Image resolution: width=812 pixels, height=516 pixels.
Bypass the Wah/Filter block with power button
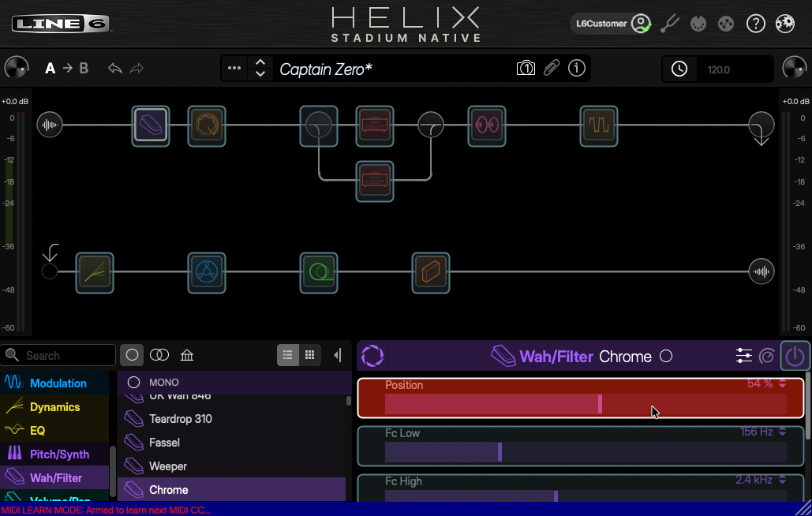(x=795, y=356)
